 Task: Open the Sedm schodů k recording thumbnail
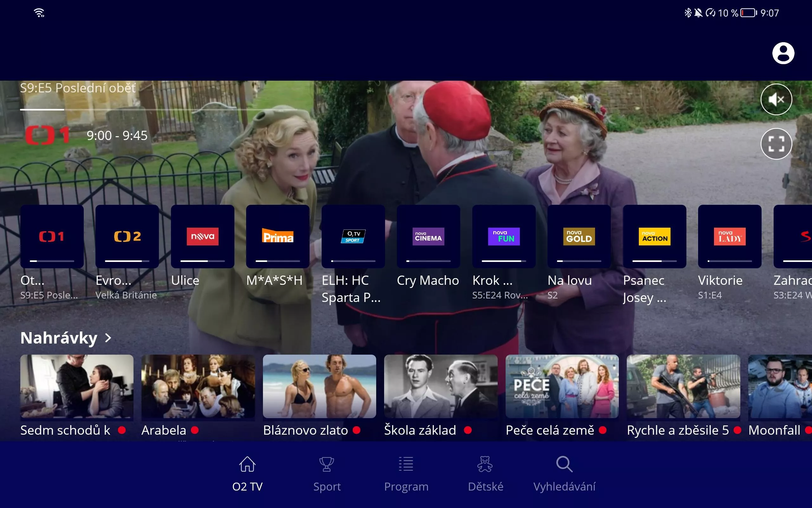[77, 386]
